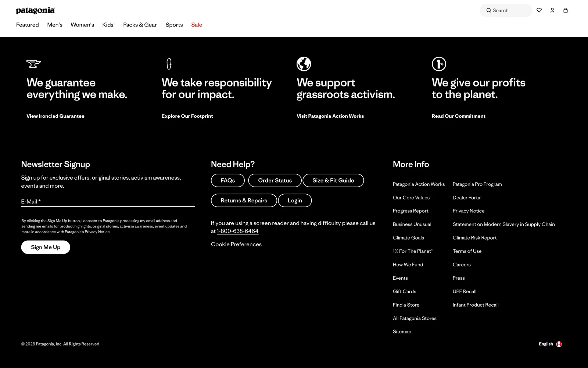This screenshot has height=368, width=588.
Task: Open the Sitemap link
Action: point(402,332)
